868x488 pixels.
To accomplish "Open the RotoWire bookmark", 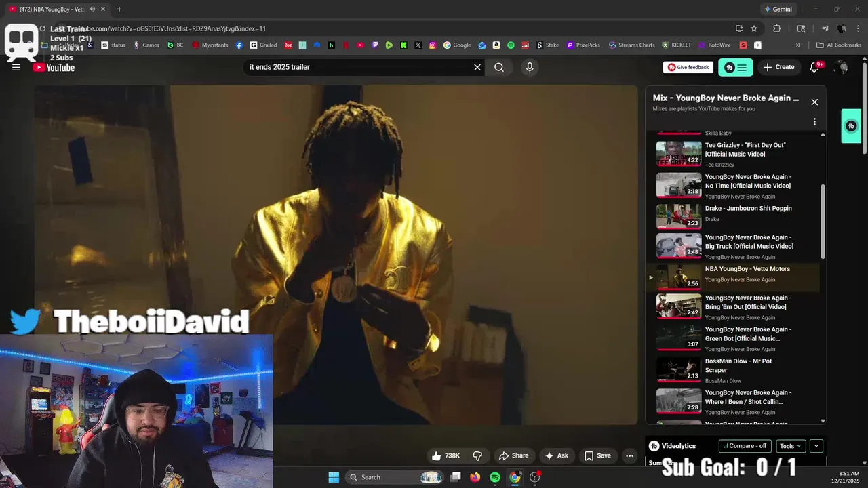I will [715, 45].
